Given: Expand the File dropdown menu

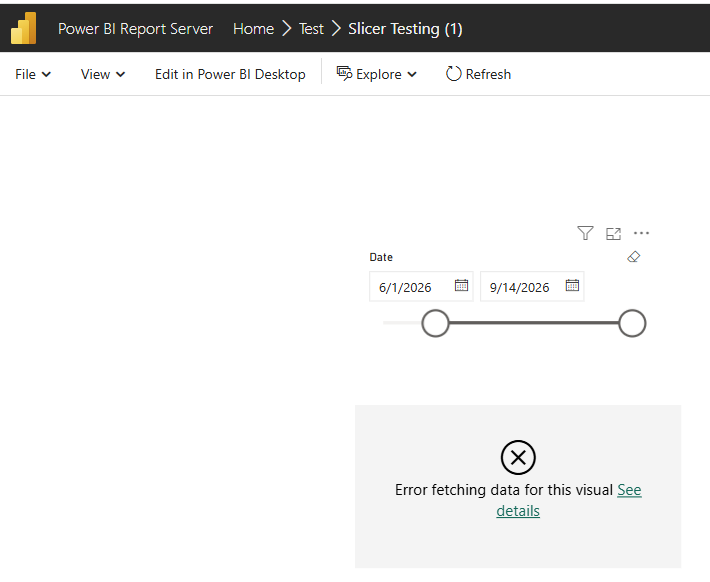Looking at the screenshot, I should (x=33, y=74).
